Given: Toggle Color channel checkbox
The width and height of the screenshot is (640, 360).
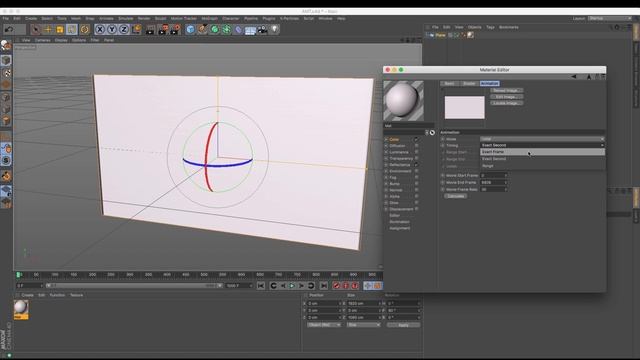Looking at the screenshot, I should (416, 139).
